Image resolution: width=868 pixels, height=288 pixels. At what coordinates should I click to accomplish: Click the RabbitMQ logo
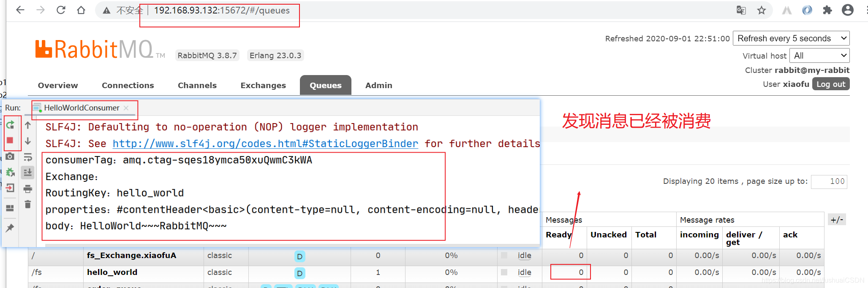point(100,49)
